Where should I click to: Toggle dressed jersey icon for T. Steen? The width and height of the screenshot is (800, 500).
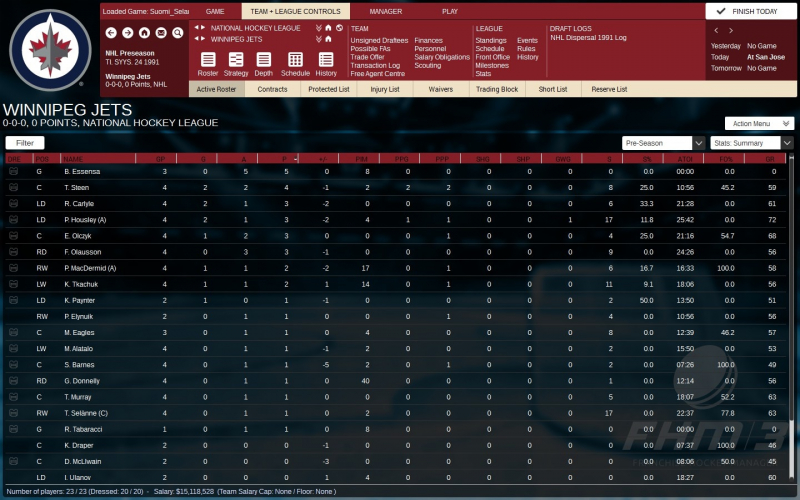tap(14, 187)
